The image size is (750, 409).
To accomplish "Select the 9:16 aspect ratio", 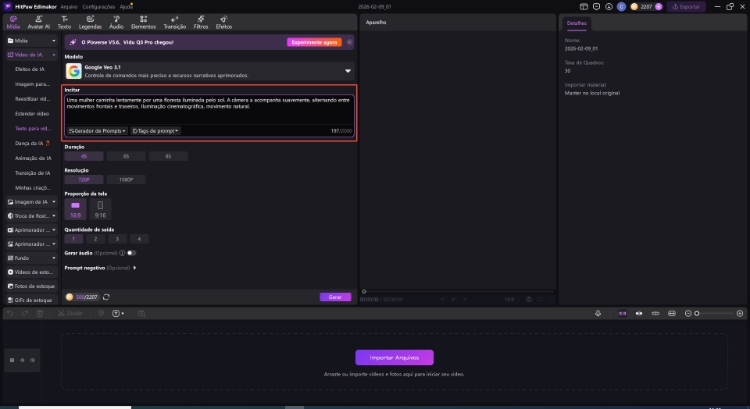I will click(100, 209).
